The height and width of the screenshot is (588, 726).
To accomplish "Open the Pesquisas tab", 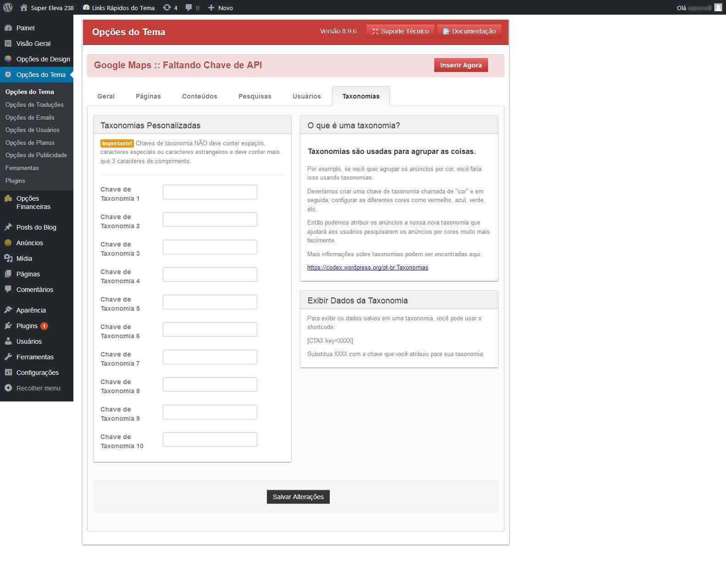I will click(255, 96).
